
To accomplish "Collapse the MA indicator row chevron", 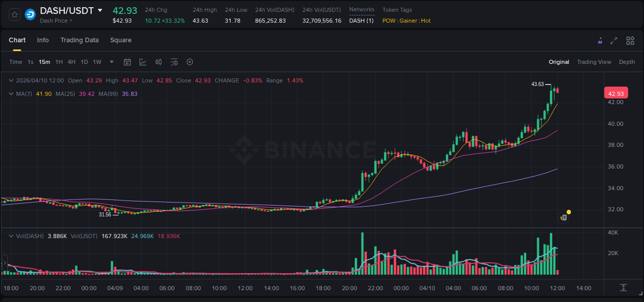I will pos(11,94).
